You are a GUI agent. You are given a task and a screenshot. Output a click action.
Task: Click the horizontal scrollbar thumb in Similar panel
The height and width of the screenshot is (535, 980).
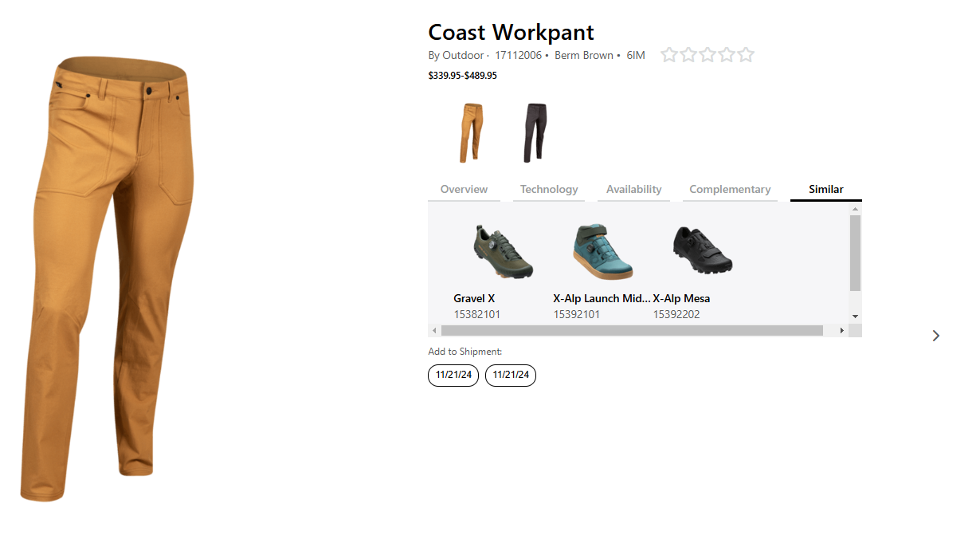coord(632,330)
